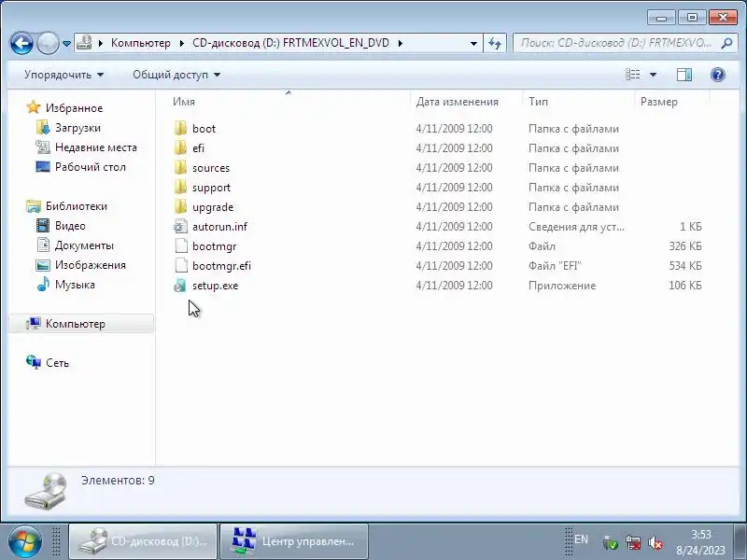Screen dimensions: 747x560
Task: Click the EN language indicator
Action: 581,539
